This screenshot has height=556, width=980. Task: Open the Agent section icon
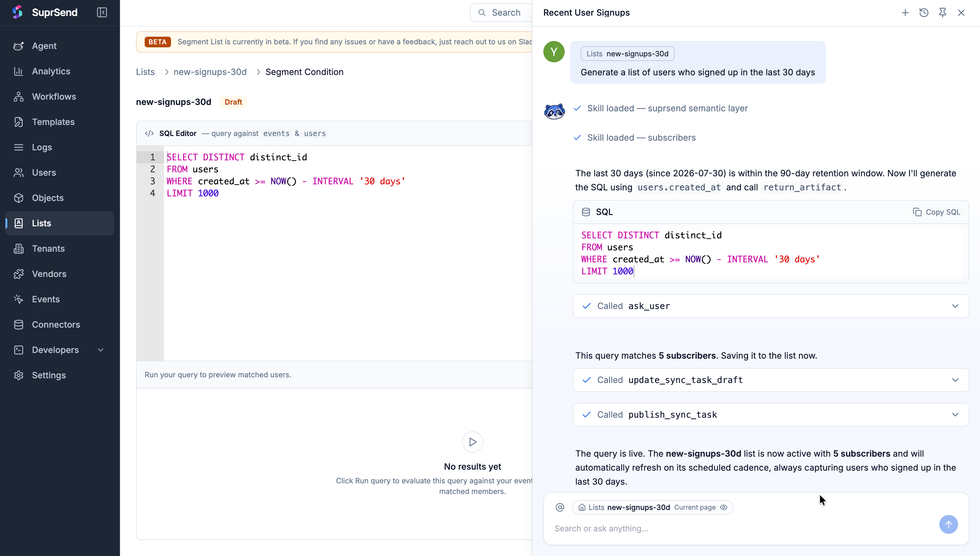18,46
